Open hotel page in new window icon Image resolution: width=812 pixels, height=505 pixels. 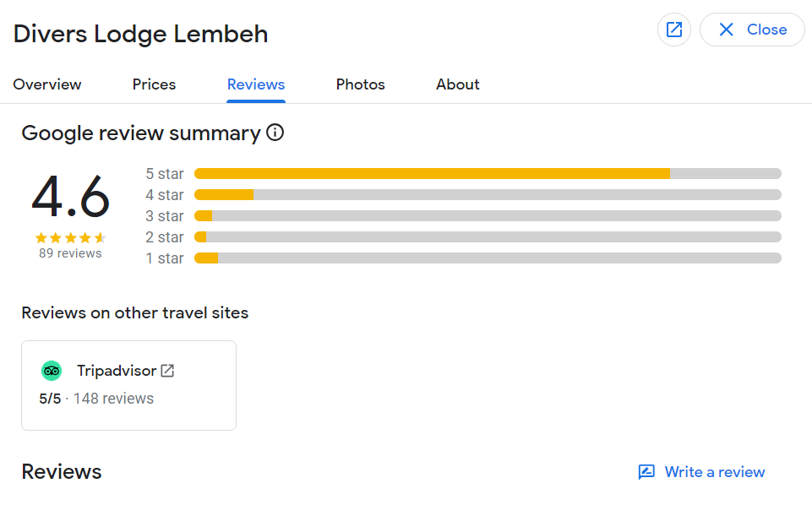673,30
